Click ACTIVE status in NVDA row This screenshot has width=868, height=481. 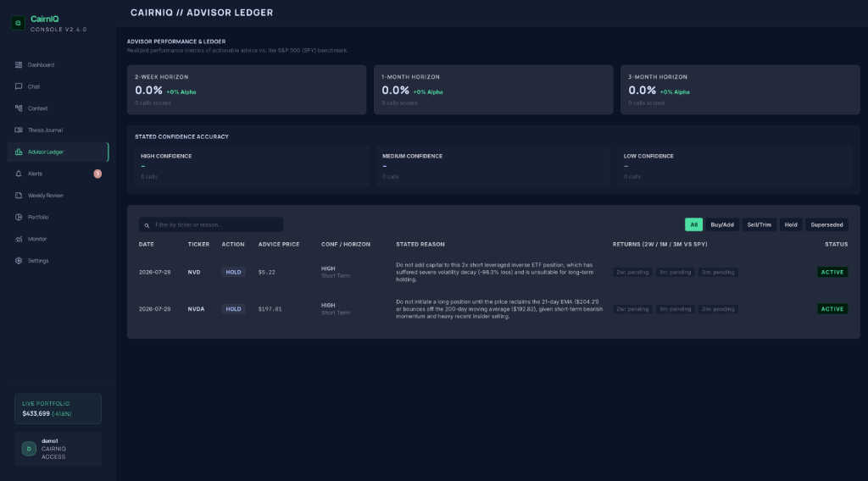832,309
